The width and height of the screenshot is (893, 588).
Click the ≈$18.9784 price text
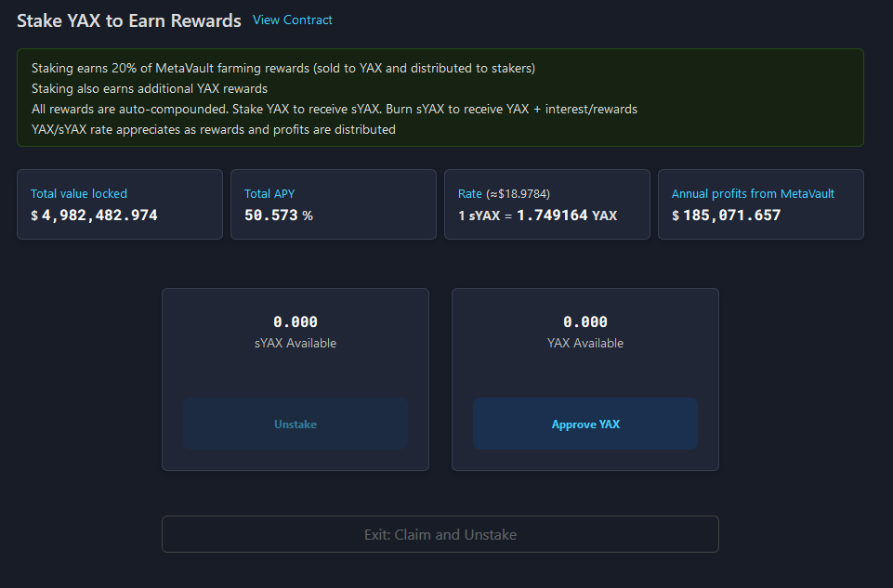[518, 193]
